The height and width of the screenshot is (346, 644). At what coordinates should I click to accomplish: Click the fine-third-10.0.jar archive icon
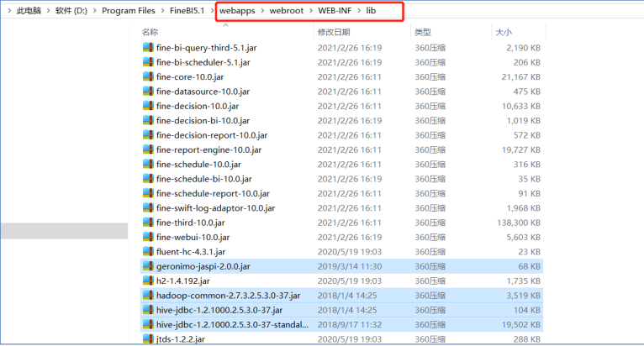[148, 223]
